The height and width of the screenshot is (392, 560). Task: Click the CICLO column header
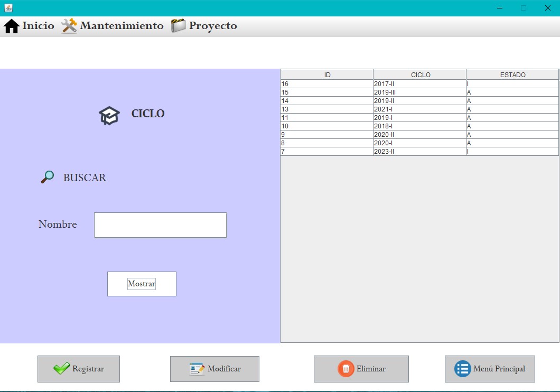(x=420, y=74)
